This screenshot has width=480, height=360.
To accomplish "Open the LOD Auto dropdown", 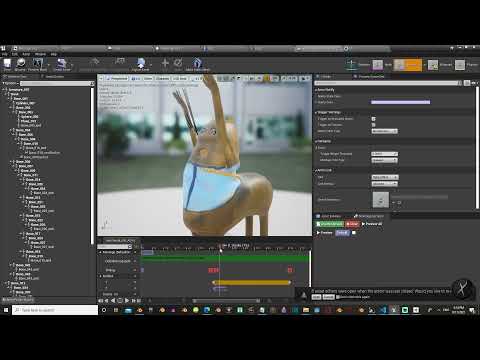I will (179, 78).
